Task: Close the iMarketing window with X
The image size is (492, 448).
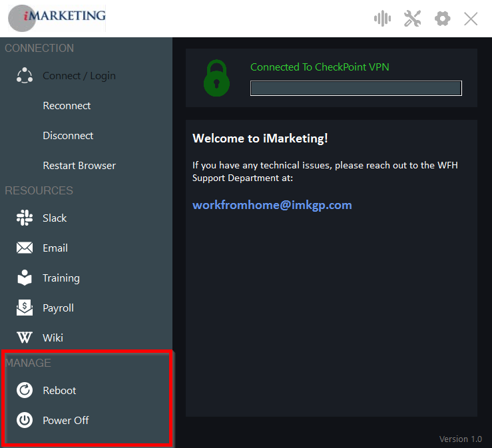Action: [471, 19]
